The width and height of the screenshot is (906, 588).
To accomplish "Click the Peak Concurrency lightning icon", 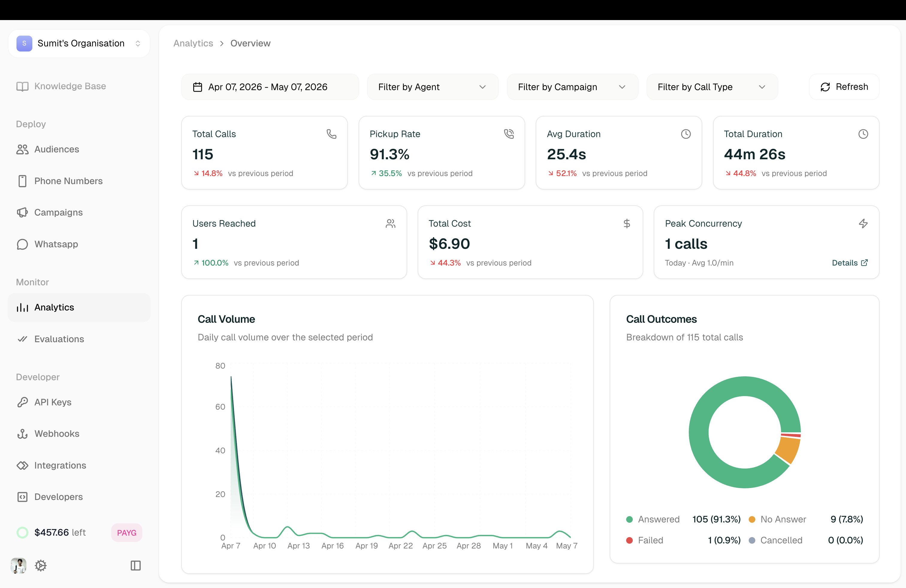I will point(863,224).
